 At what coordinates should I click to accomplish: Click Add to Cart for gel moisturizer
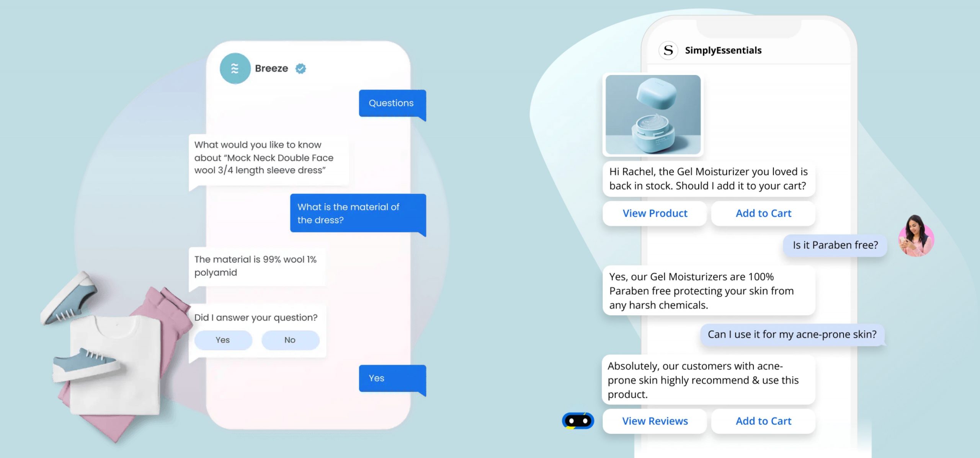[763, 213]
